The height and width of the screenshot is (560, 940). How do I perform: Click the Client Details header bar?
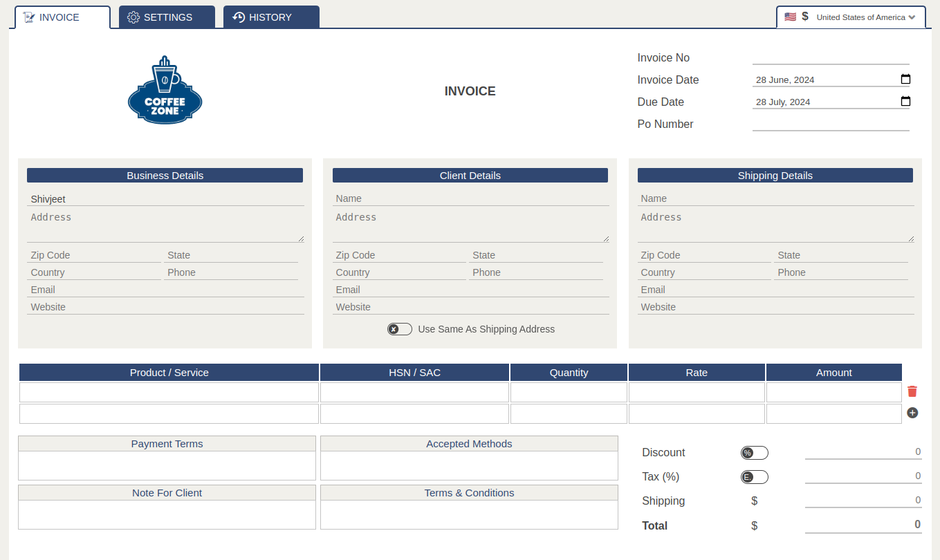(x=470, y=175)
